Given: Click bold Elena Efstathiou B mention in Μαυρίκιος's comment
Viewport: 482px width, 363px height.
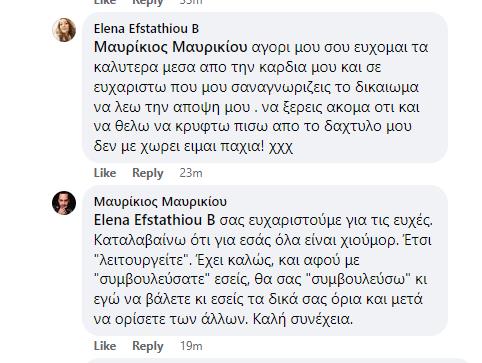Looking at the screenshot, I should (155, 220).
